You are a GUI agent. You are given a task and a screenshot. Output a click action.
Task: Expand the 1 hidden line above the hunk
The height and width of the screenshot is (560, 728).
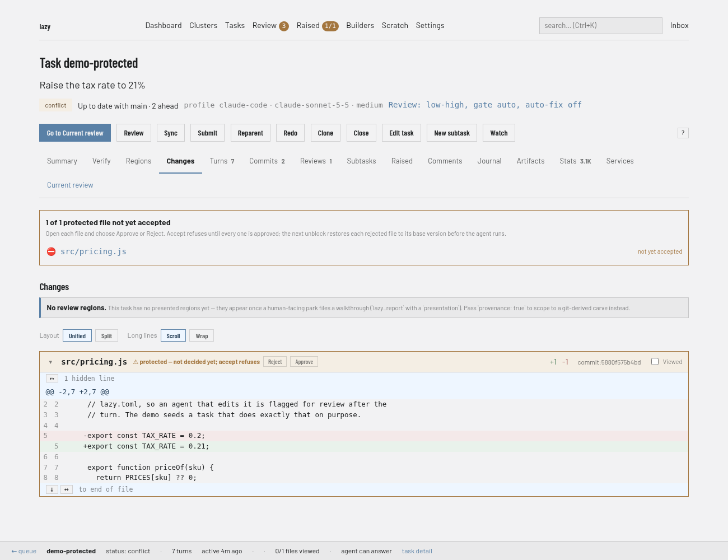(52, 379)
